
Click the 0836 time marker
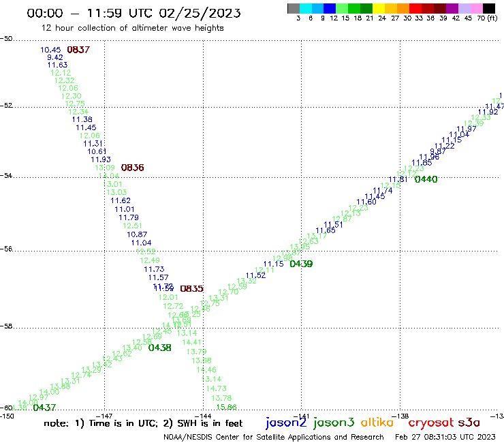tap(132, 168)
